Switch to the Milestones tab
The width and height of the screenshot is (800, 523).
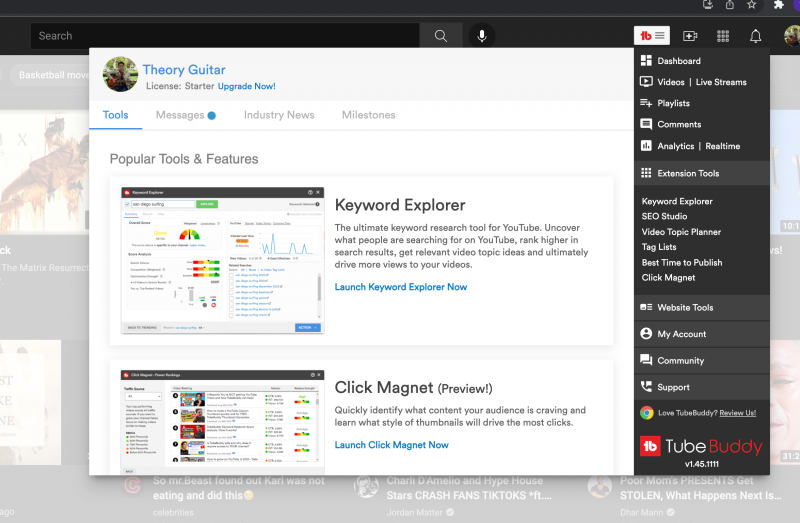click(x=368, y=115)
